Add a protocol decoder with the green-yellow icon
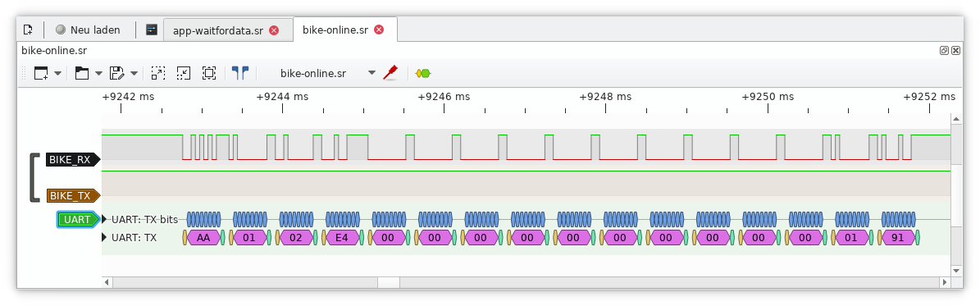Screen dimensions: 980x306 coord(424,73)
